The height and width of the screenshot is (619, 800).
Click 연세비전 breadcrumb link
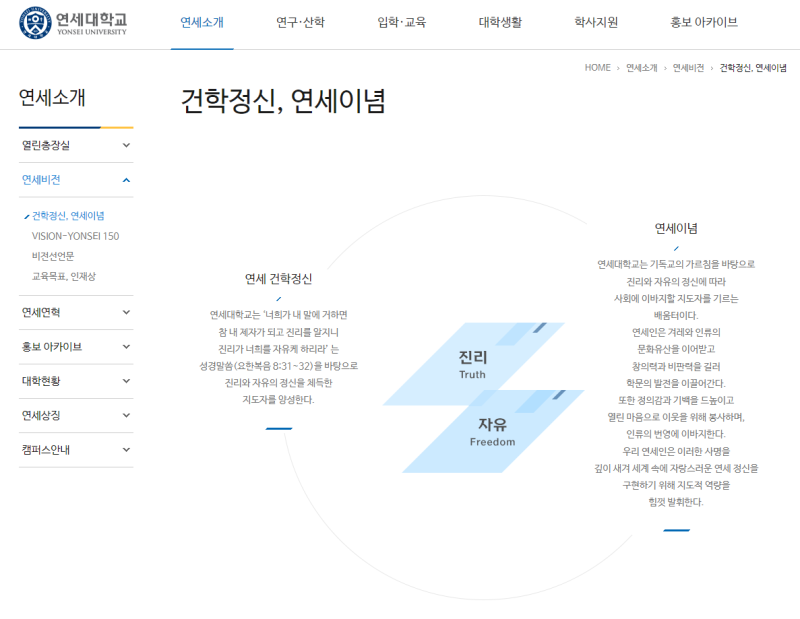[688, 68]
